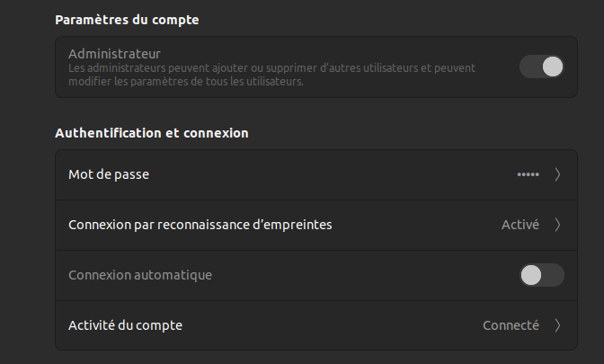This screenshot has width=604, height=364.
Task: Click the Authentification et connexion heading
Action: [x=151, y=133]
